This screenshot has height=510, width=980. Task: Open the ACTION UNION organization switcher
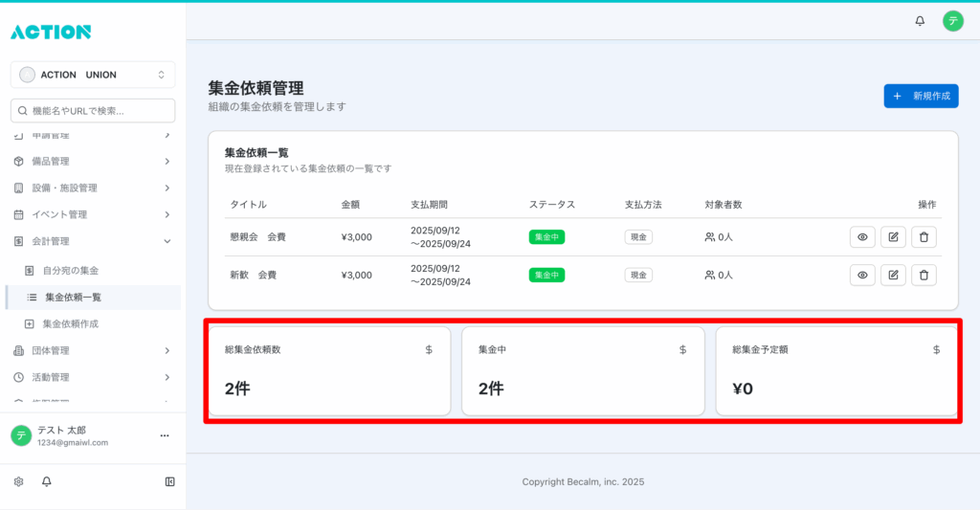click(93, 75)
